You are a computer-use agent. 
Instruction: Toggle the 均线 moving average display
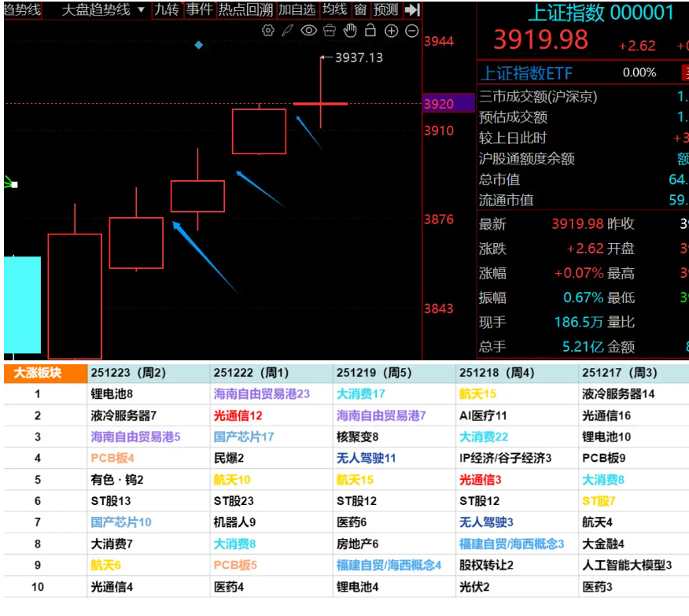(334, 9)
